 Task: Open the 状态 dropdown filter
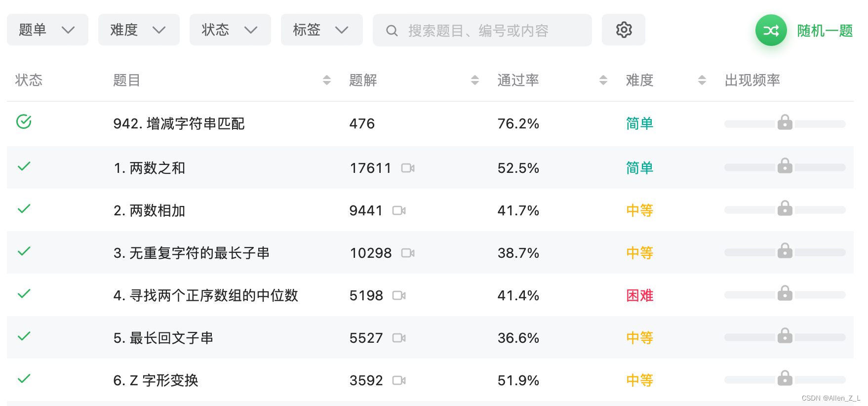[230, 30]
